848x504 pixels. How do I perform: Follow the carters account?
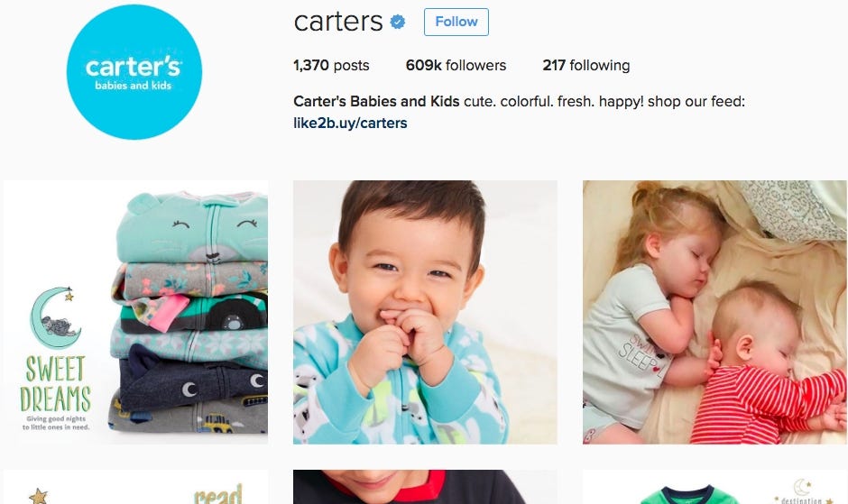coord(456,23)
